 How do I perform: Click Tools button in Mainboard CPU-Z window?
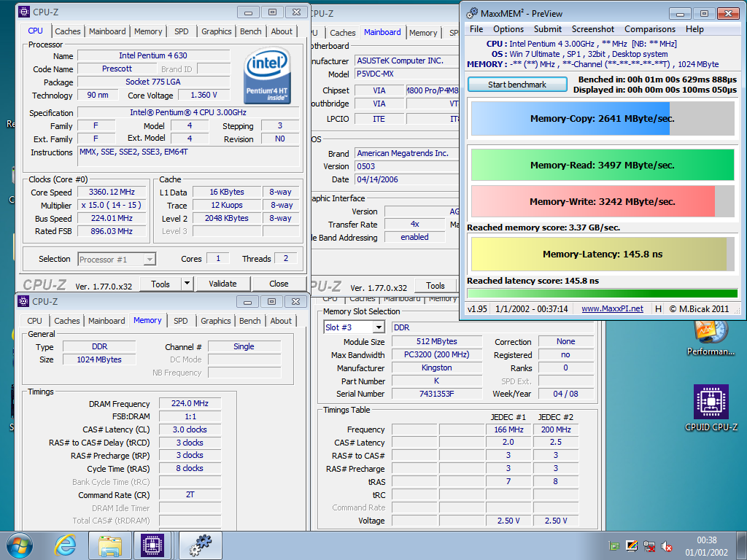click(435, 286)
